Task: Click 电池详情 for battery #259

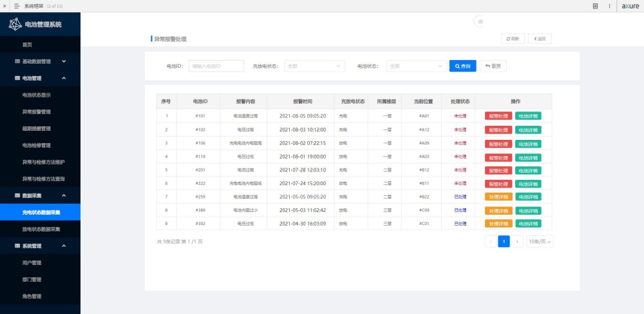Action: tap(528, 197)
